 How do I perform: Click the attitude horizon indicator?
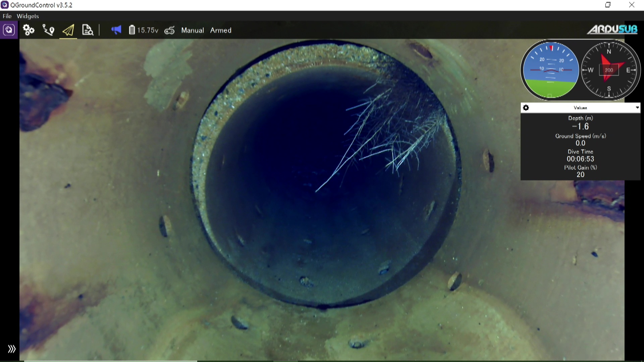point(551,70)
